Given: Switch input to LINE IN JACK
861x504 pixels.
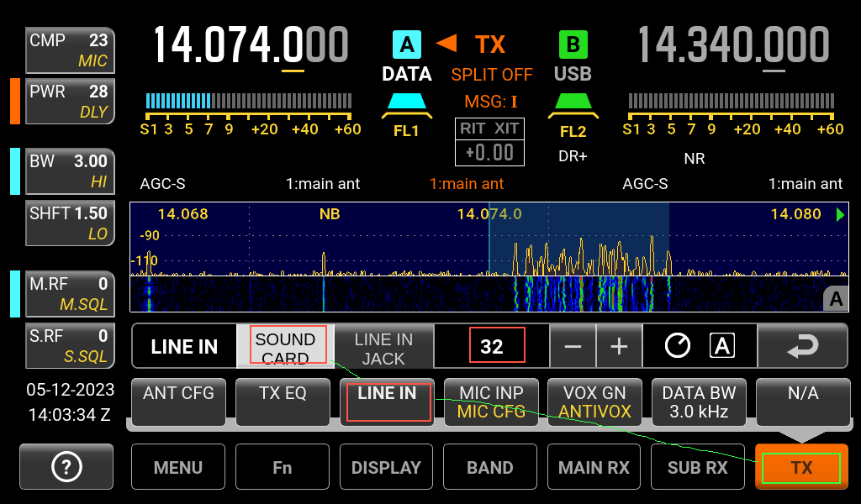Looking at the screenshot, I should tap(383, 347).
